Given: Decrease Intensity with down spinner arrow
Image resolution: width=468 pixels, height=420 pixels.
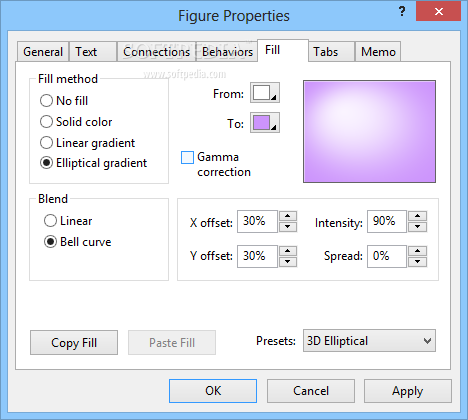Looking at the screenshot, I should pos(418,227).
